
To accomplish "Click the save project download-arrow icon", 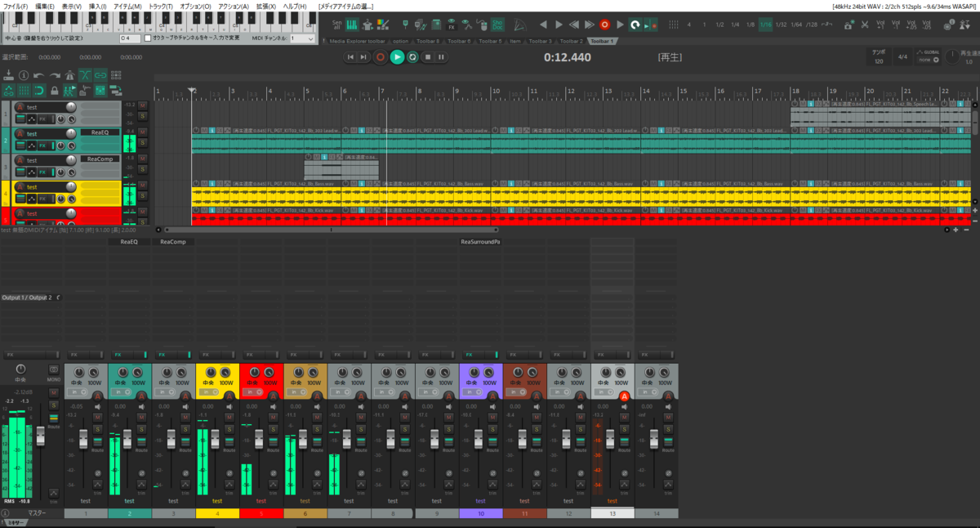I will point(8,75).
